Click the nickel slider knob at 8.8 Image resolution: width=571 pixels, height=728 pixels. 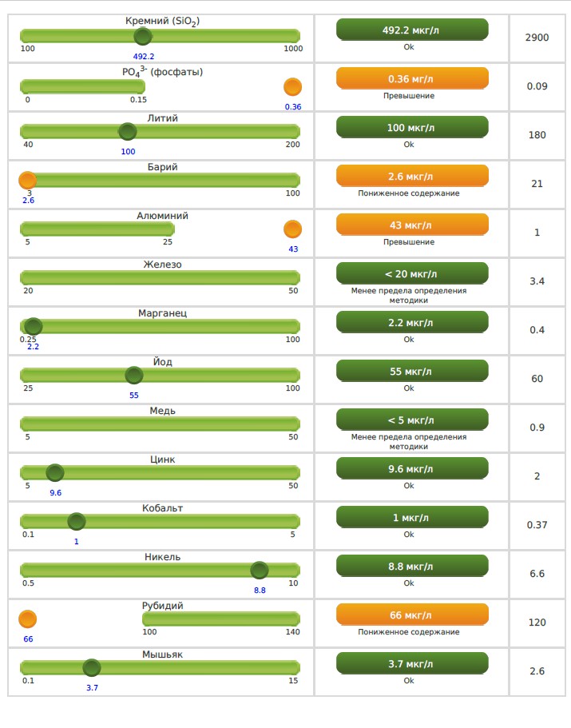point(259,570)
